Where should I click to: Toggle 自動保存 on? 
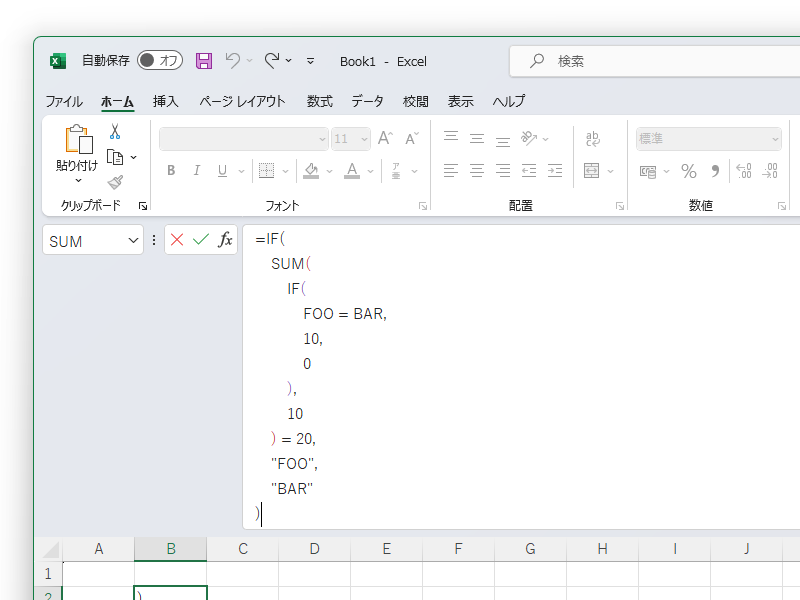coord(158,60)
